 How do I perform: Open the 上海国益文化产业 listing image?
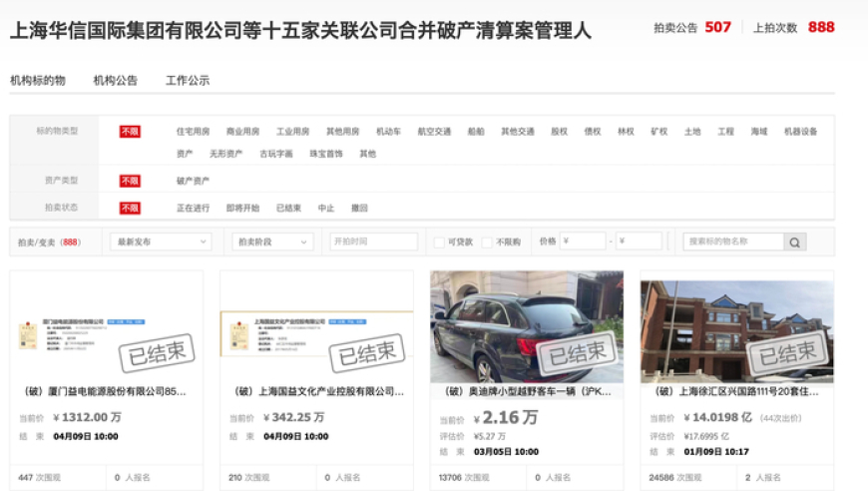pyautogui.click(x=316, y=333)
